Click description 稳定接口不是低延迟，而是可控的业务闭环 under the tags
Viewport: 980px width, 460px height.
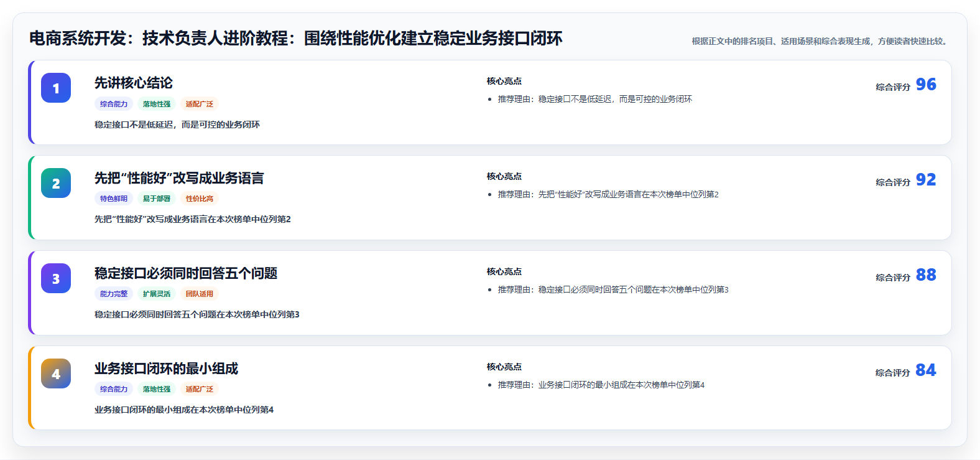[177, 124]
